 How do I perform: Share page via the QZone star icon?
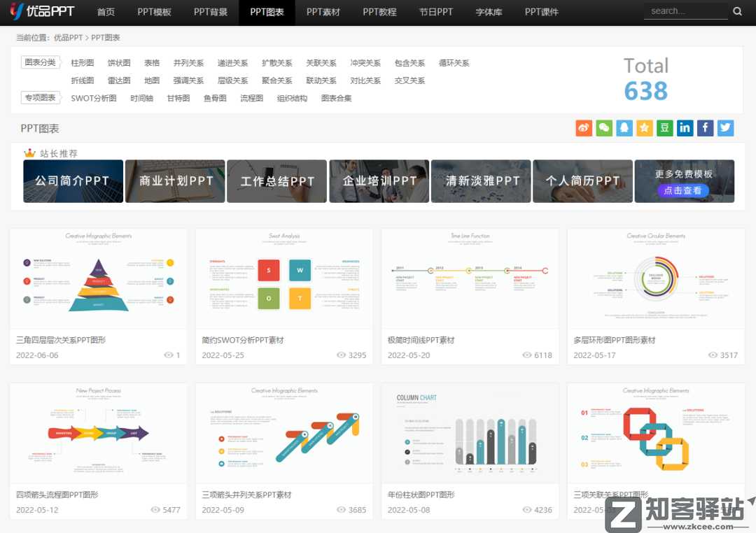[x=644, y=128]
